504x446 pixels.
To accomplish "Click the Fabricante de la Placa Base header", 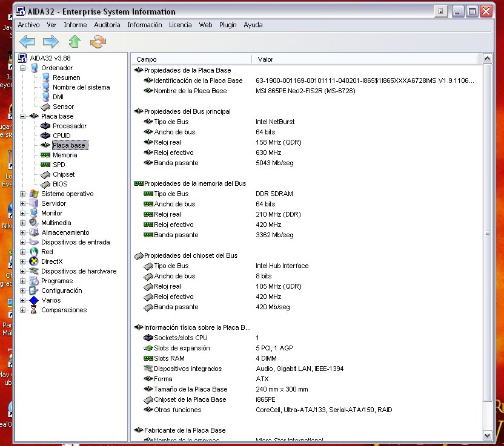I will coord(185,430).
